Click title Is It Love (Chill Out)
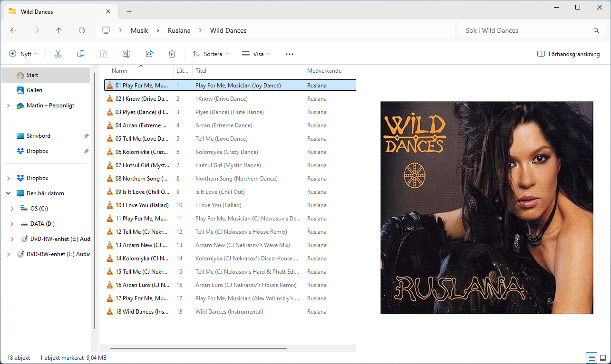Image resolution: width=611 pixels, height=364 pixels. [220, 192]
